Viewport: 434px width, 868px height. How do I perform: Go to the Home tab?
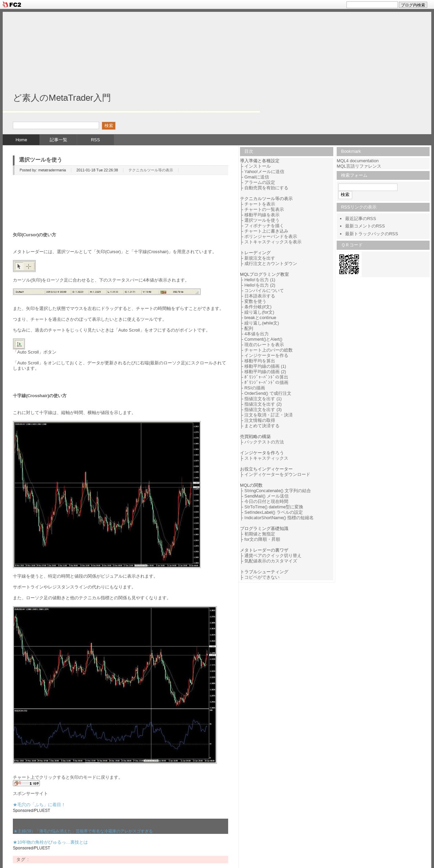[x=21, y=140]
